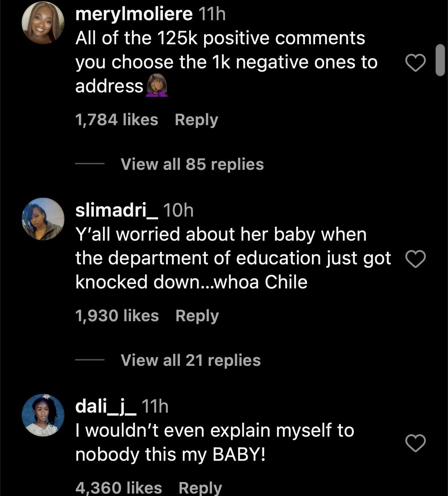This screenshot has width=448, height=496.
Task: Like dali_j_'s comment with the heart
Action: pyautogui.click(x=415, y=443)
